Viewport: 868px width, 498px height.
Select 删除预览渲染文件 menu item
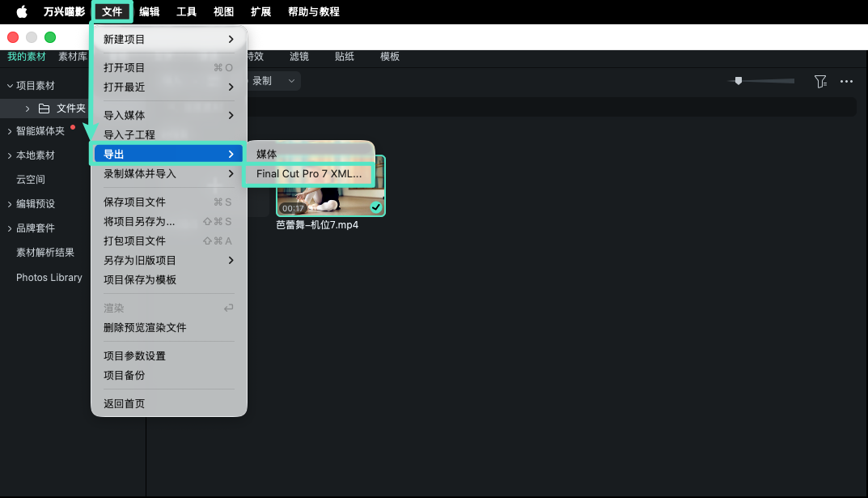coord(169,327)
